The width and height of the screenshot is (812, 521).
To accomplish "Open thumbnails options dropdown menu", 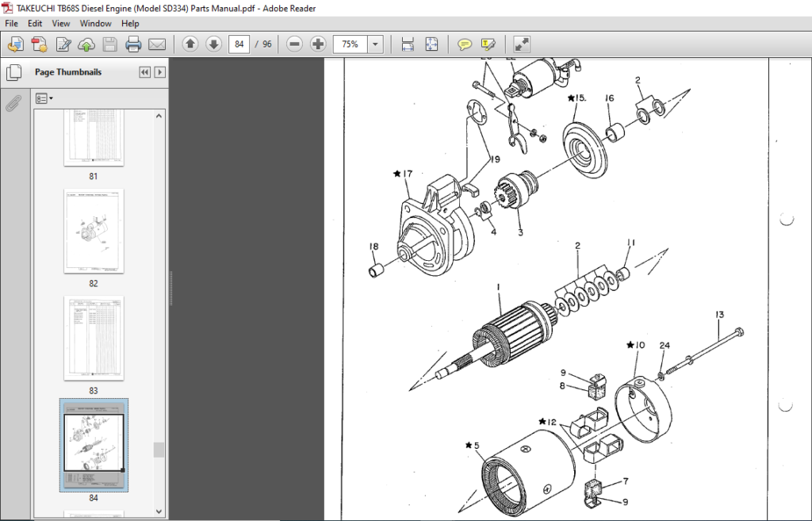I will tap(44, 98).
